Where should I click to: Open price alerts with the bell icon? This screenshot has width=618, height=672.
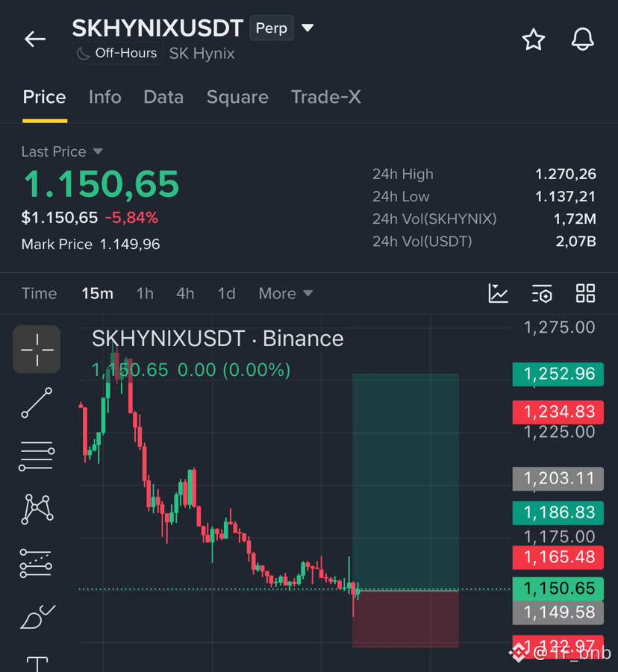[x=582, y=40]
